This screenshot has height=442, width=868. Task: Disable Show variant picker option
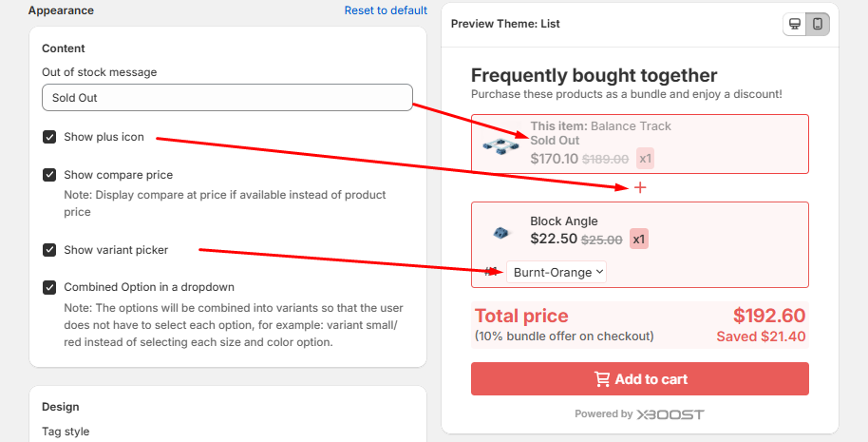[x=49, y=250]
